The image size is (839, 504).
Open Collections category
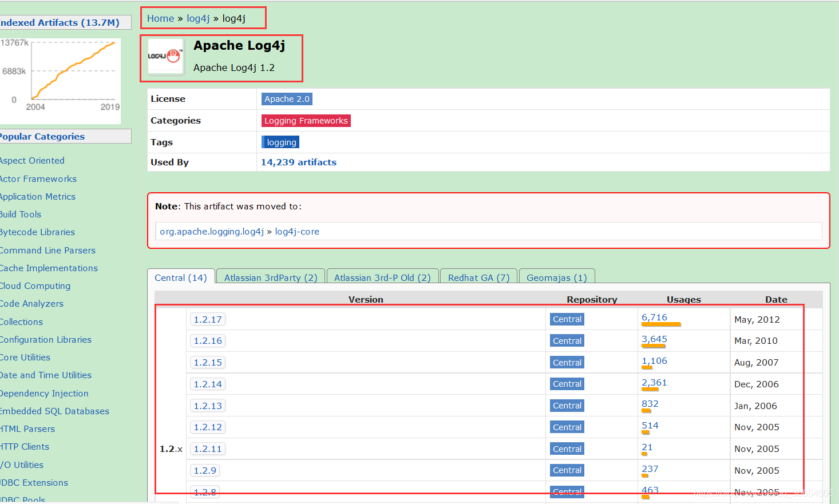pyautogui.click(x=21, y=322)
